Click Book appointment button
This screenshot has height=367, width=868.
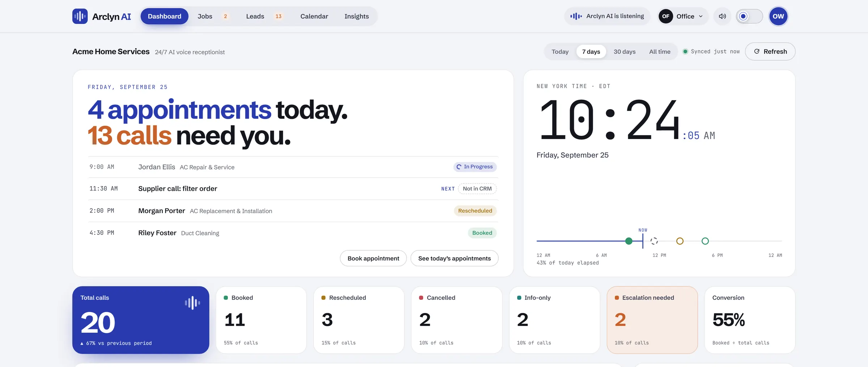tap(373, 258)
